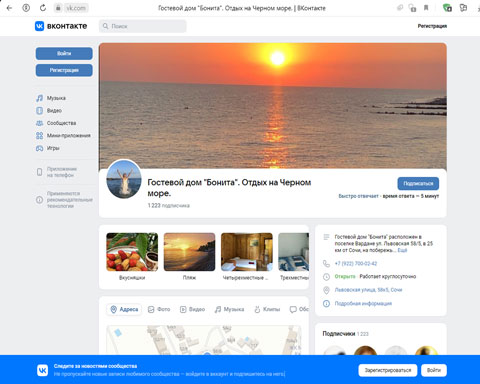This screenshot has height=384, width=480.
Task: Open Музыка in the left sidebar
Action: click(56, 98)
